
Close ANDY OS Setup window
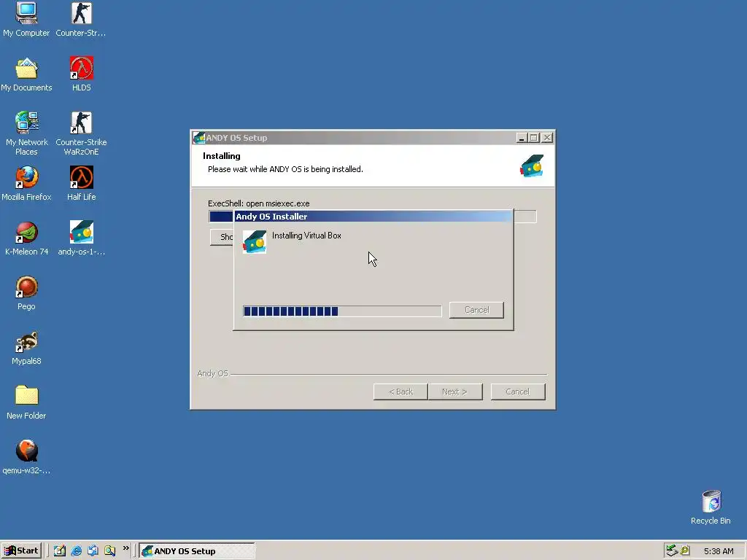pyautogui.click(x=547, y=138)
